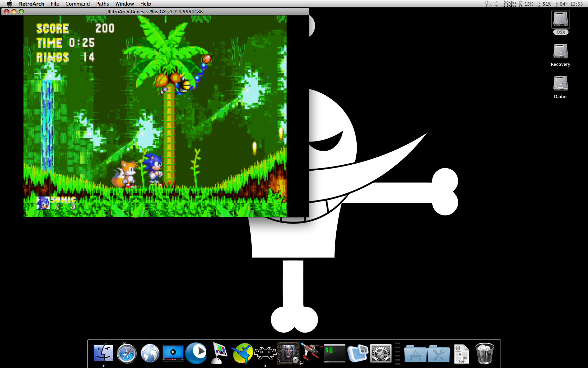Open the color-bars display calibration app
This screenshot has height=368, width=588.
(219, 353)
